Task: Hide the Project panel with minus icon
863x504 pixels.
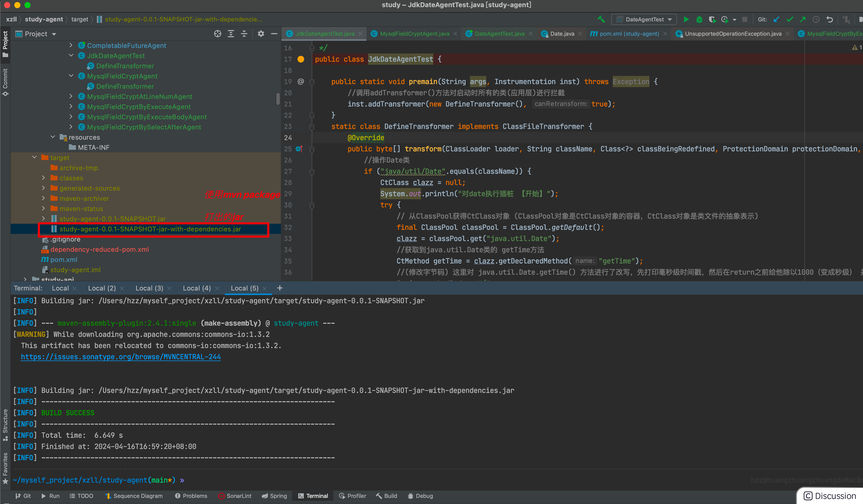Action: pos(274,34)
